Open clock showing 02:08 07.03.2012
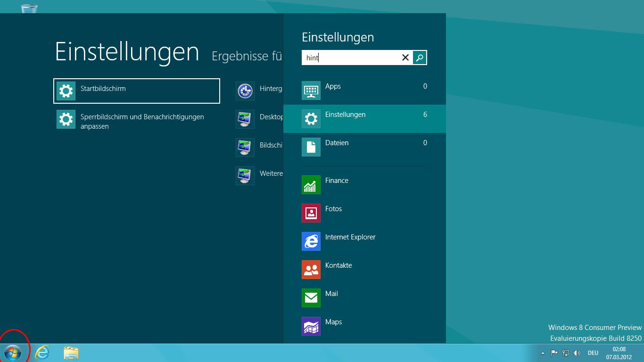644x362 pixels. 619,353
